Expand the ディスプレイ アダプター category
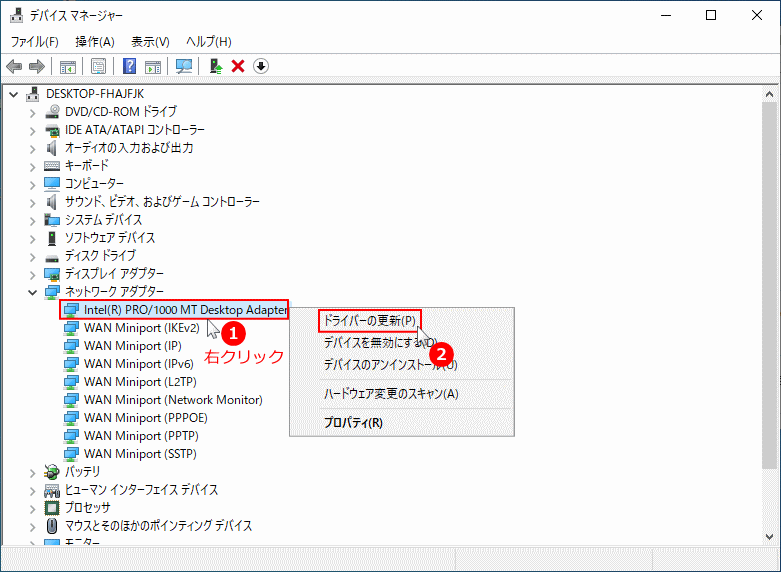Image resolution: width=781 pixels, height=572 pixels. click(33, 275)
